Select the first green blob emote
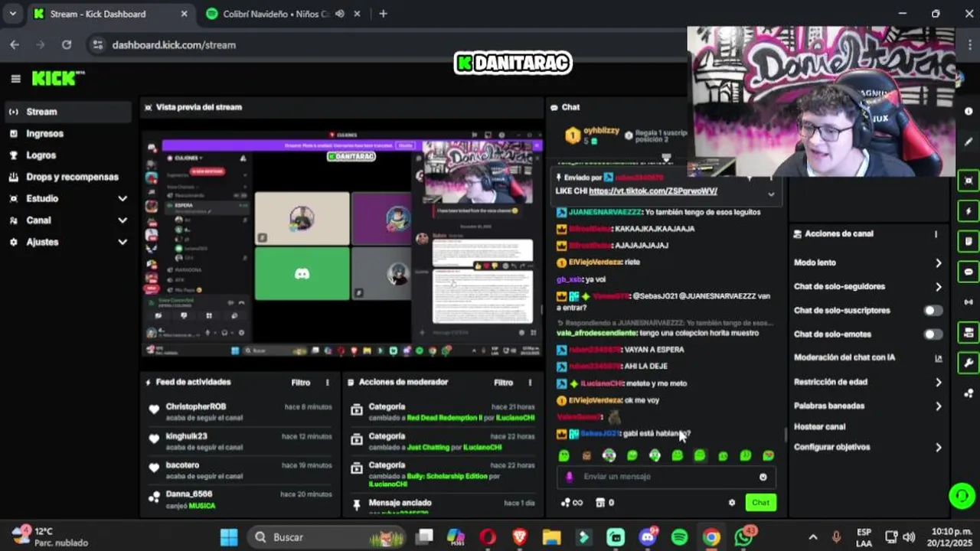980x551 pixels. pyautogui.click(x=564, y=456)
